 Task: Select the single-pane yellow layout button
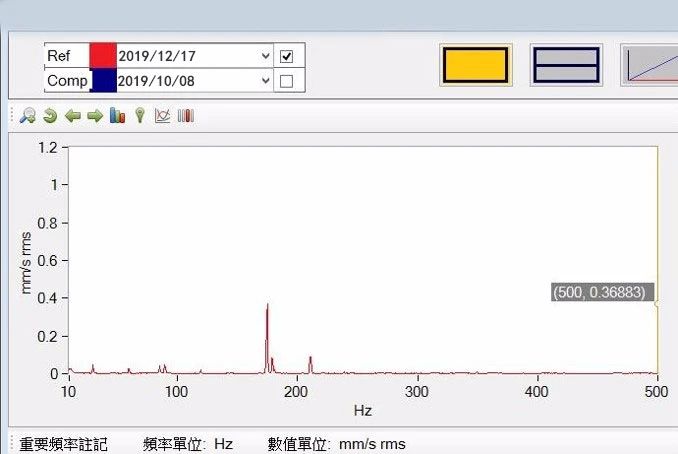point(476,65)
